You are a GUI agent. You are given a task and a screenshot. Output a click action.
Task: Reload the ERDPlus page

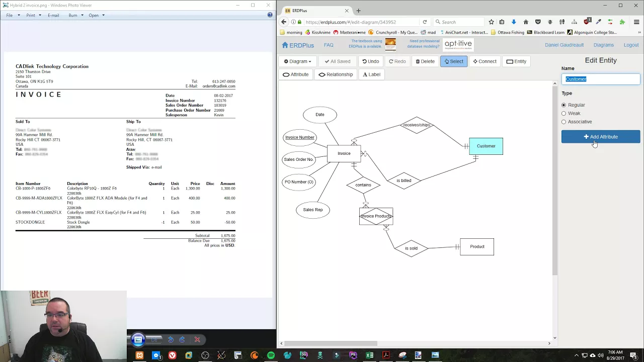coord(425,22)
